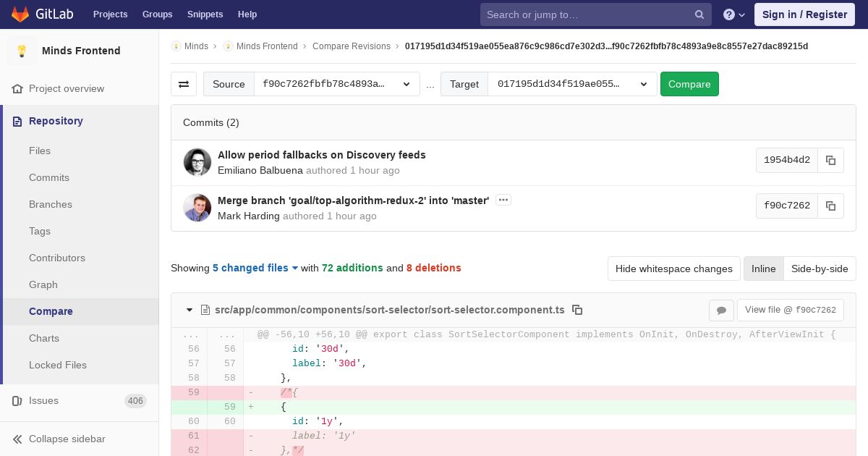Open Projects menu in top bar
The width and height of the screenshot is (868, 456).
click(111, 14)
